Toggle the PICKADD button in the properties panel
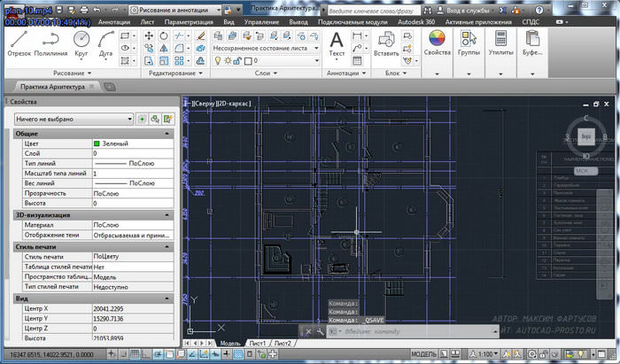 click(x=142, y=118)
